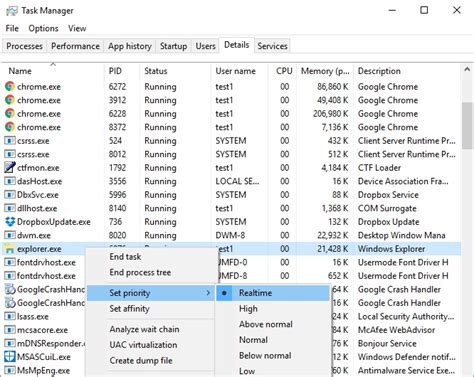This screenshot has width=474, height=377.
Task: Sort by the User name column header
Action: coord(239,71)
